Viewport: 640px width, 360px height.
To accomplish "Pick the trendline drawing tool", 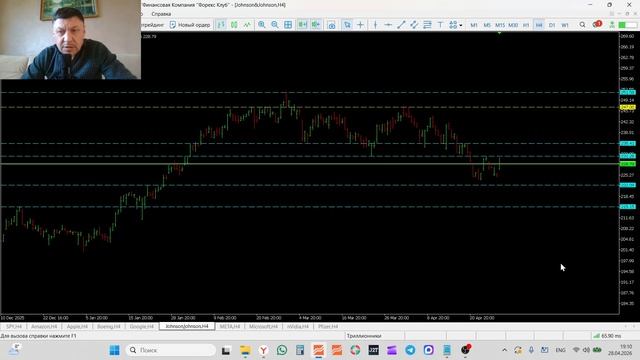I will 401,25.
